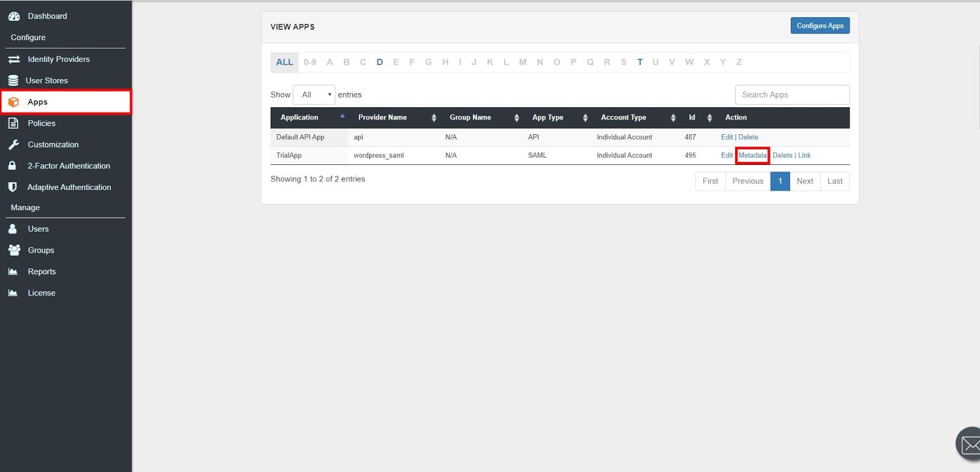Filter apps by letter D
The width and height of the screenshot is (980, 472).
pyautogui.click(x=380, y=62)
